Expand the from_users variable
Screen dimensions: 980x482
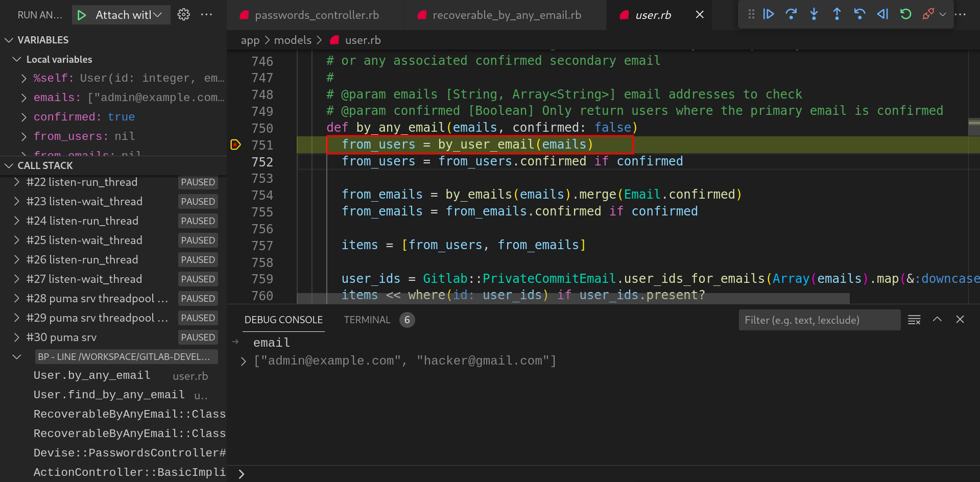(x=23, y=136)
